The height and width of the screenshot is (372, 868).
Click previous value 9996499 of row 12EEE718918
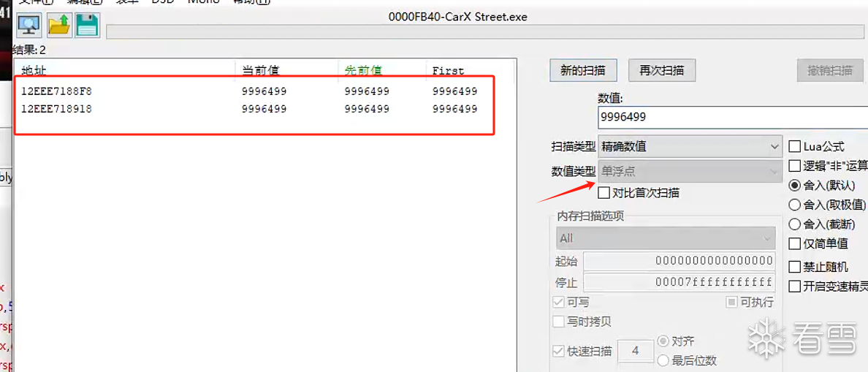[367, 109]
